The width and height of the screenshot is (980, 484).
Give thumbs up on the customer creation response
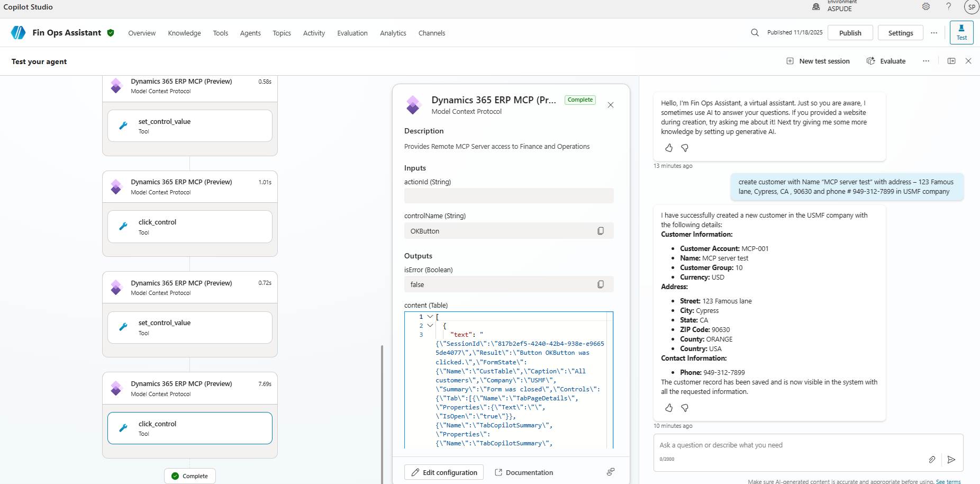[x=669, y=408]
